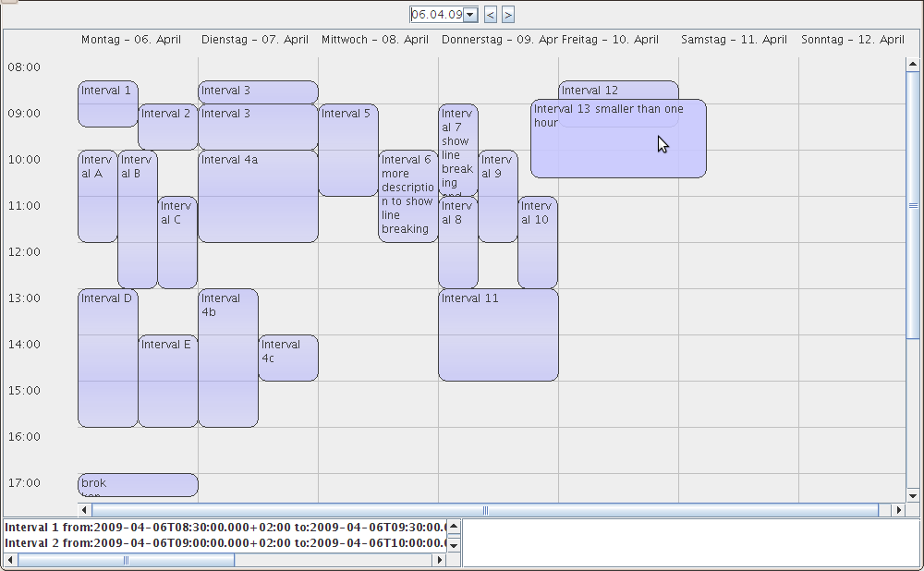The width and height of the screenshot is (924, 571).
Task: Open the date dropdown arrow
Action: click(470, 14)
